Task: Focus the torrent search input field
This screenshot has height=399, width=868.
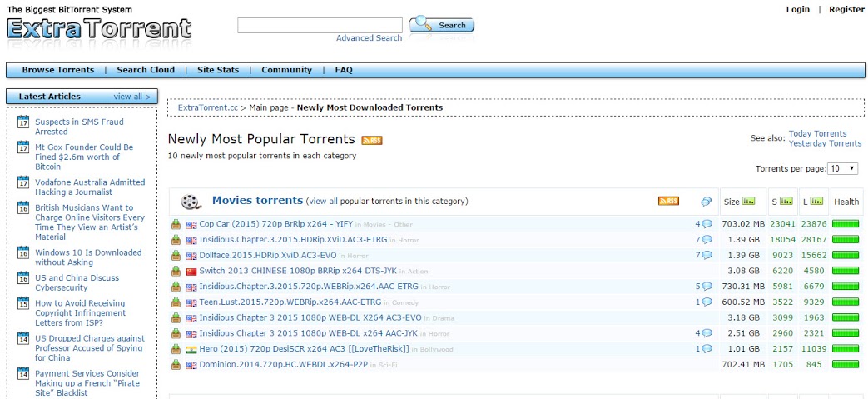Action: pos(320,26)
